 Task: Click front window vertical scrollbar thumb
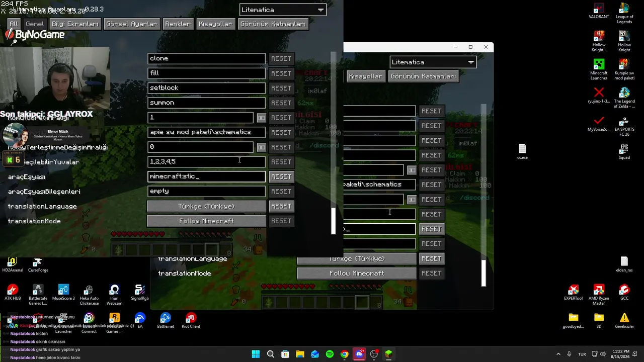tap(333, 221)
